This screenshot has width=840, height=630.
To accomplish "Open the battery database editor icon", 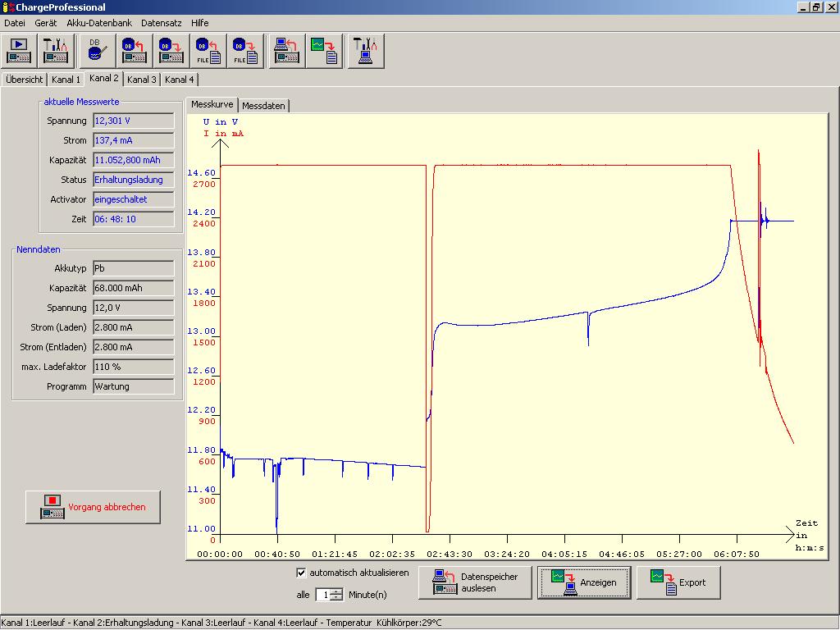I will 97,51.
